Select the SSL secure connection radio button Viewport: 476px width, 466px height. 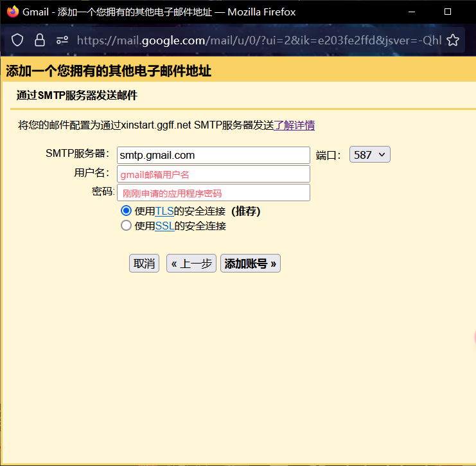[126, 226]
